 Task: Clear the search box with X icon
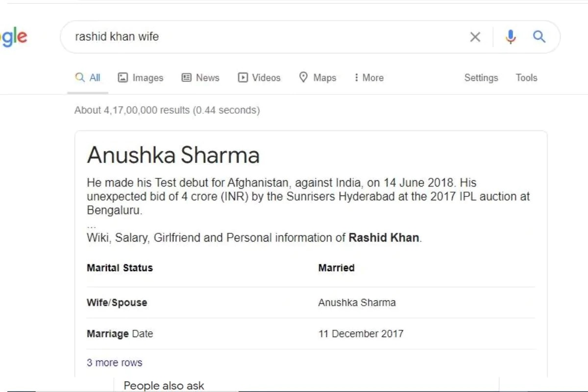(x=475, y=37)
